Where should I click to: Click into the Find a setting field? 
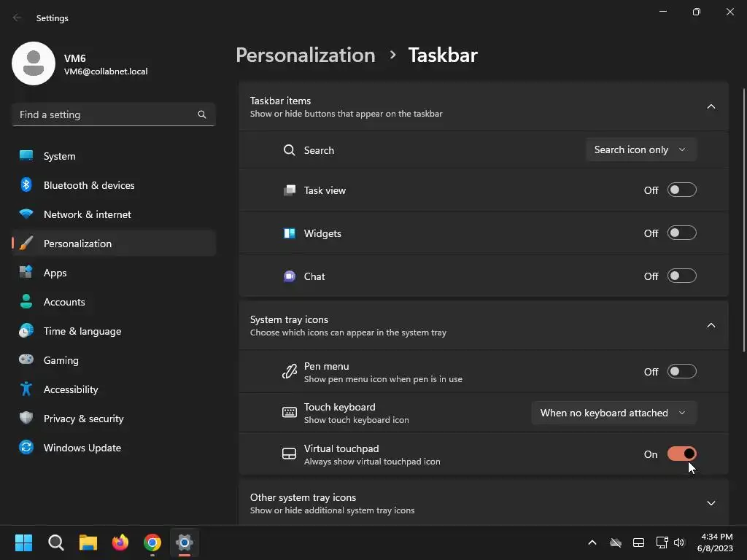[x=114, y=114]
